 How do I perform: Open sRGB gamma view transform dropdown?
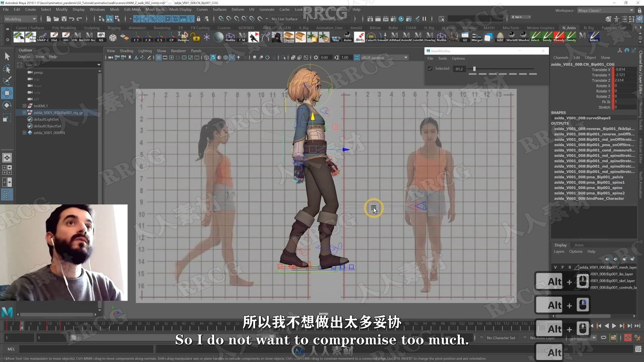384,58
